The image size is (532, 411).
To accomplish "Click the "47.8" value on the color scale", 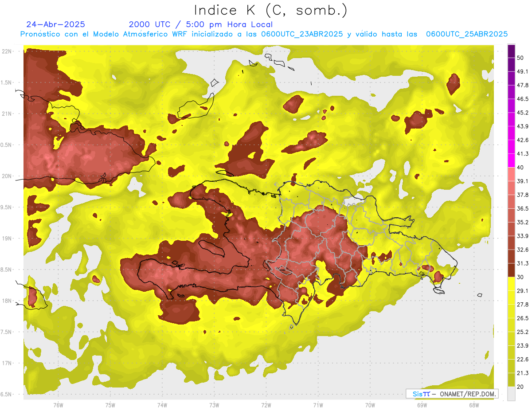I will 523,85.
